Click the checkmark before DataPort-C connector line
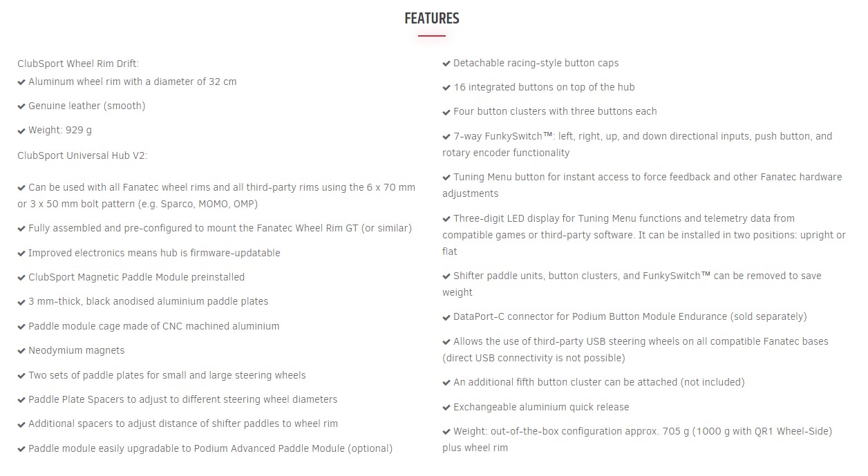Viewport: 868px width, 476px height. [x=446, y=317]
